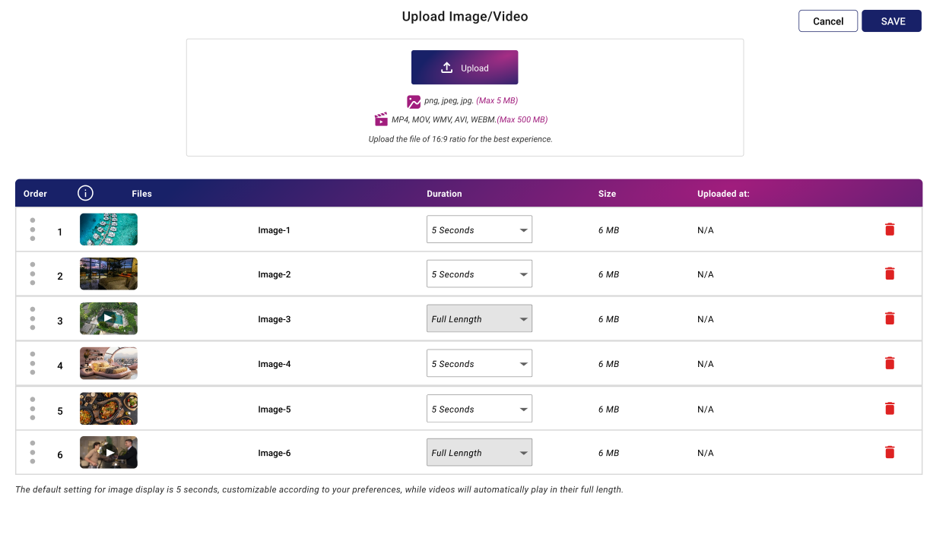Expand the Full Length dropdown for Image-3
Image resolution: width=930 pixels, height=560 pixels.
[479, 318]
